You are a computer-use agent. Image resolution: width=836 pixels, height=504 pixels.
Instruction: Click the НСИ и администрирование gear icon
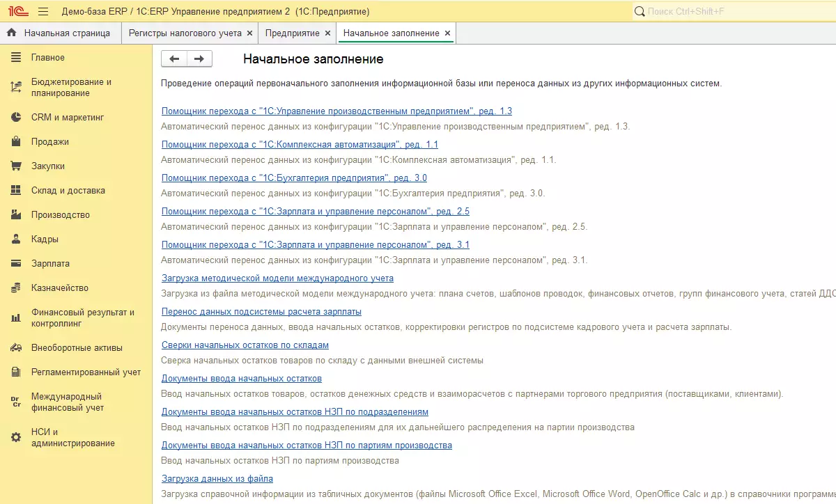coord(16,437)
